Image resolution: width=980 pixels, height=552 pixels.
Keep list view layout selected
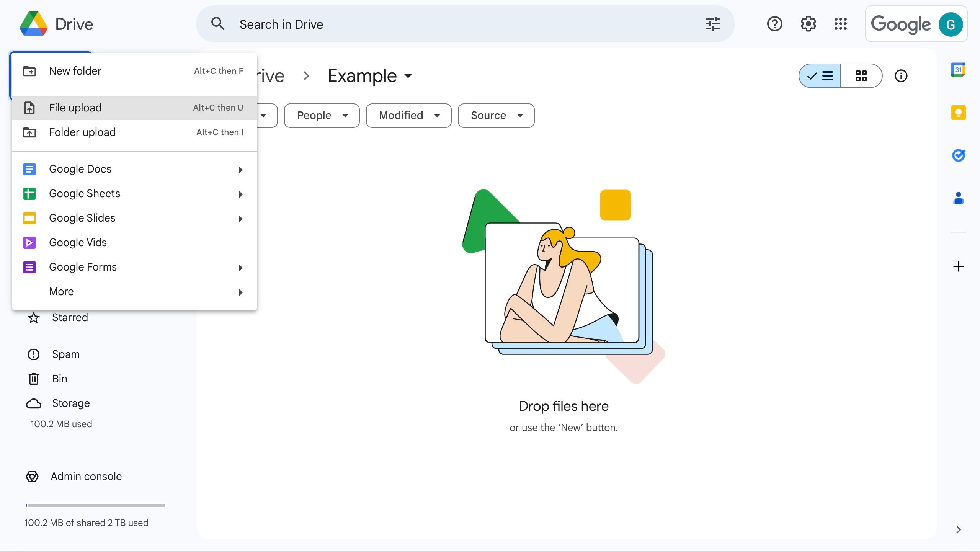[820, 76]
